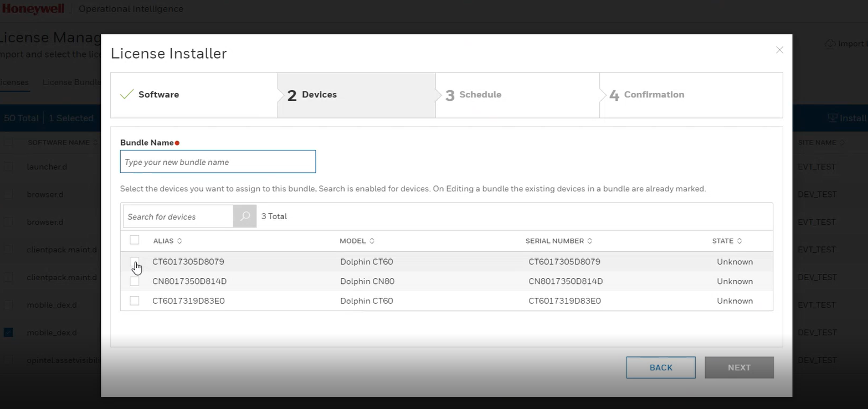Uncheck the mobile_dex.d license checkbox

[7, 332]
